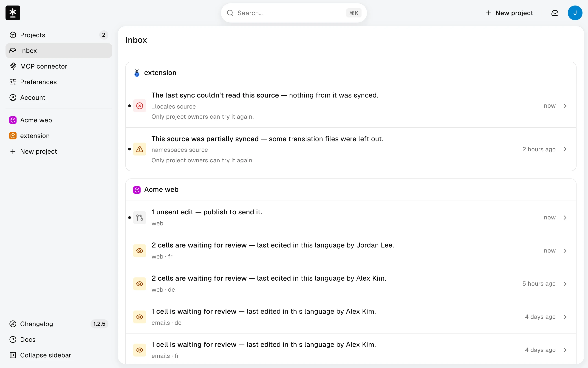The height and width of the screenshot is (368, 588).
Task: Click the Changelog version badge 1.2.5
Action: coord(99,324)
